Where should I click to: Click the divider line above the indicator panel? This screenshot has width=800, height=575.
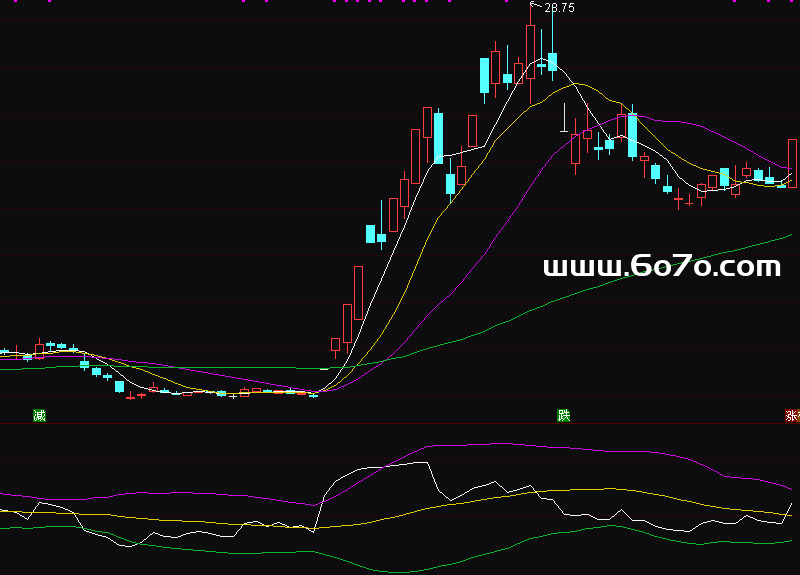tap(400, 423)
